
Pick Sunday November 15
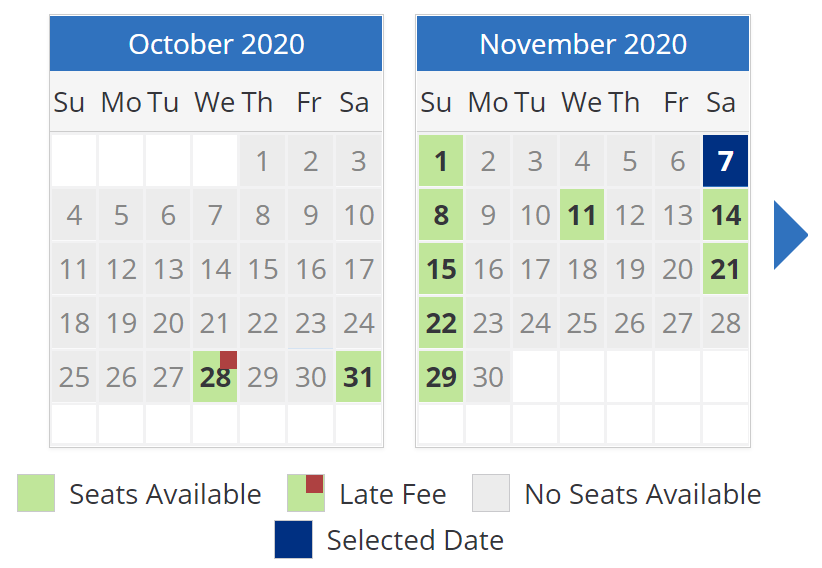click(x=441, y=269)
